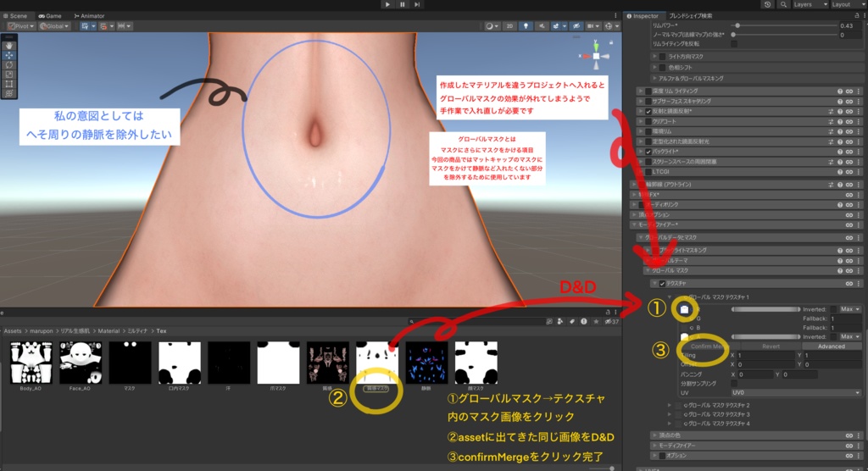Image resolution: width=868 pixels, height=471 pixels.
Task: Expand ライト方向マスク section
Action: pyautogui.click(x=654, y=57)
